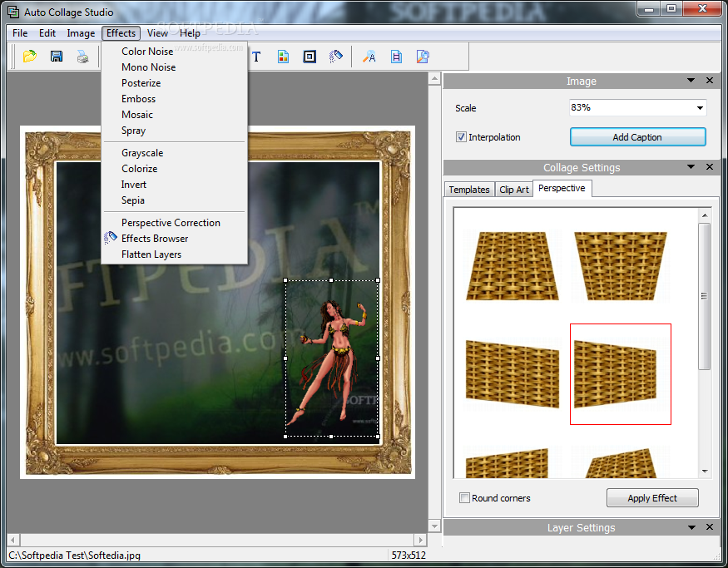The image size is (728, 568).
Task: Click the Print icon in toolbar
Action: click(83, 57)
